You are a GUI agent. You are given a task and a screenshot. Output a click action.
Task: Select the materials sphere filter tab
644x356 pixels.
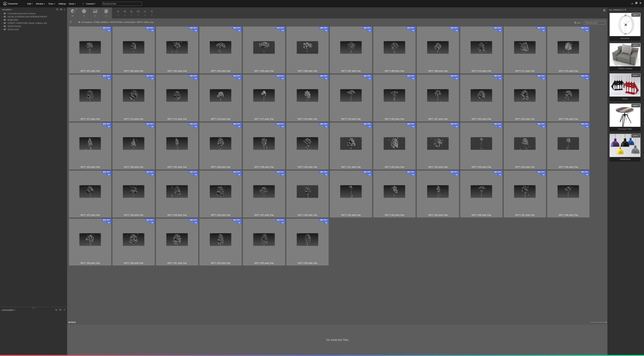(x=84, y=12)
